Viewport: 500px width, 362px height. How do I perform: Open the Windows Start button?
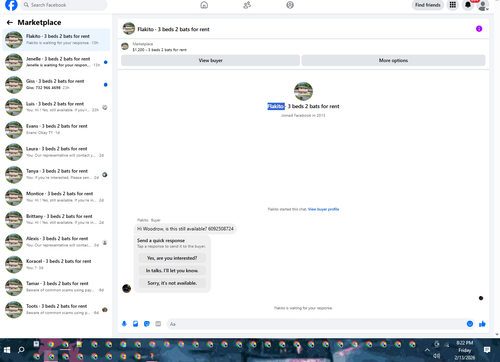coord(7,350)
